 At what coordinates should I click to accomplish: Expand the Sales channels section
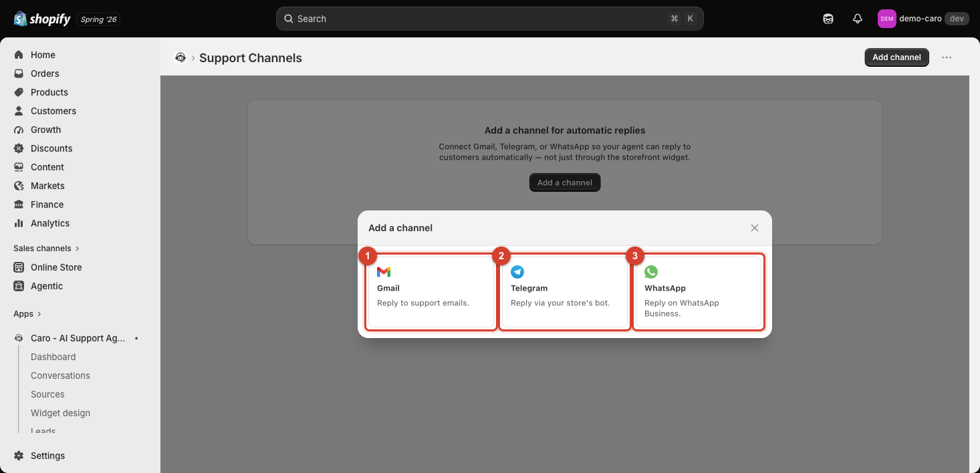pyautogui.click(x=46, y=249)
